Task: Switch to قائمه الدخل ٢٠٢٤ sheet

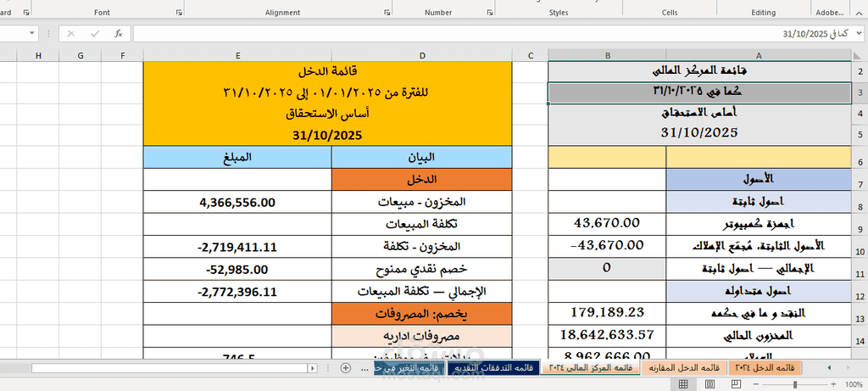Action: [x=766, y=367]
